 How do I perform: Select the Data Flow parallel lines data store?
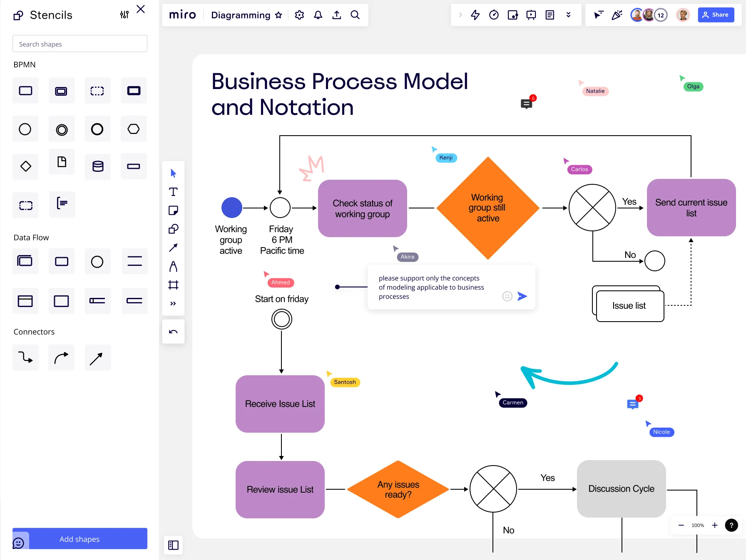point(134,261)
